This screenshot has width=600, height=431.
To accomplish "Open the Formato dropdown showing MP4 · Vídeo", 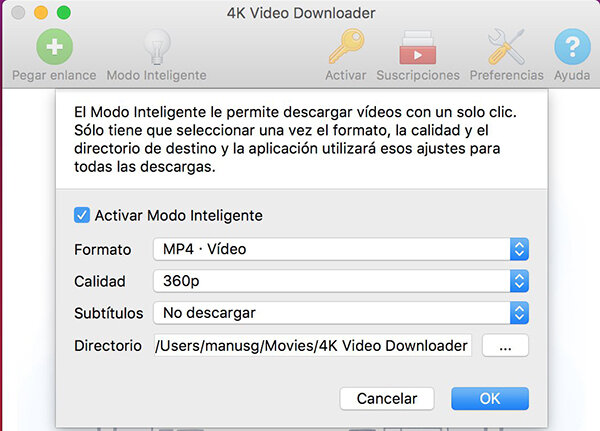I will (x=341, y=249).
